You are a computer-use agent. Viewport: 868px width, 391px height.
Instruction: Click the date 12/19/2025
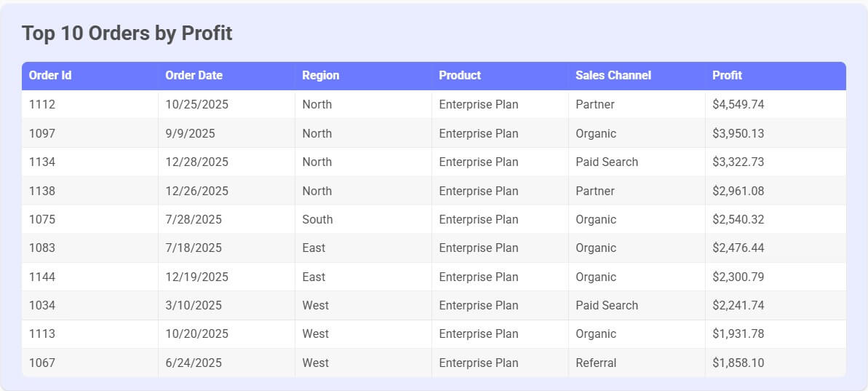coord(196,277)
